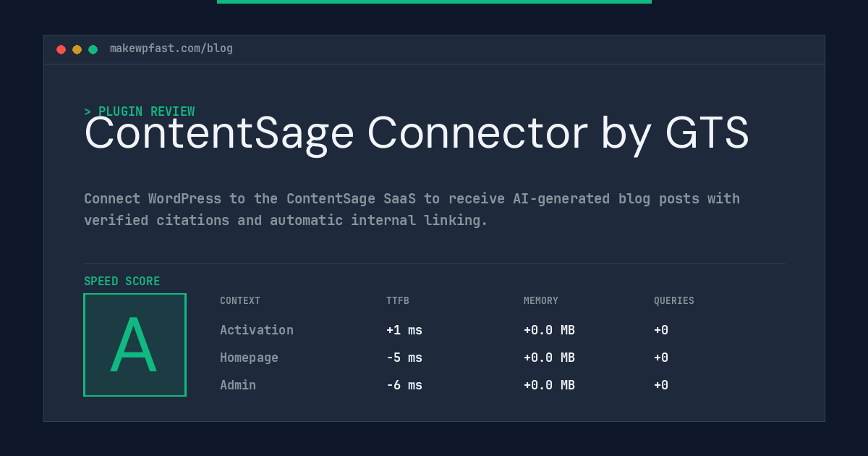The height and width of the screenshot is (456, 868).
Task: Click the -6 ms Admin TTFB value
Action: pyautogui.click(x=404, y=385)
